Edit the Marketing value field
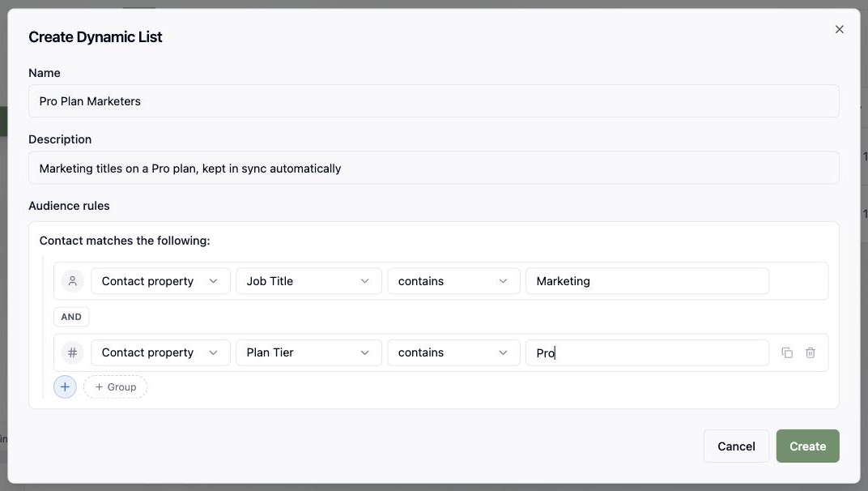 pos(647,281)
